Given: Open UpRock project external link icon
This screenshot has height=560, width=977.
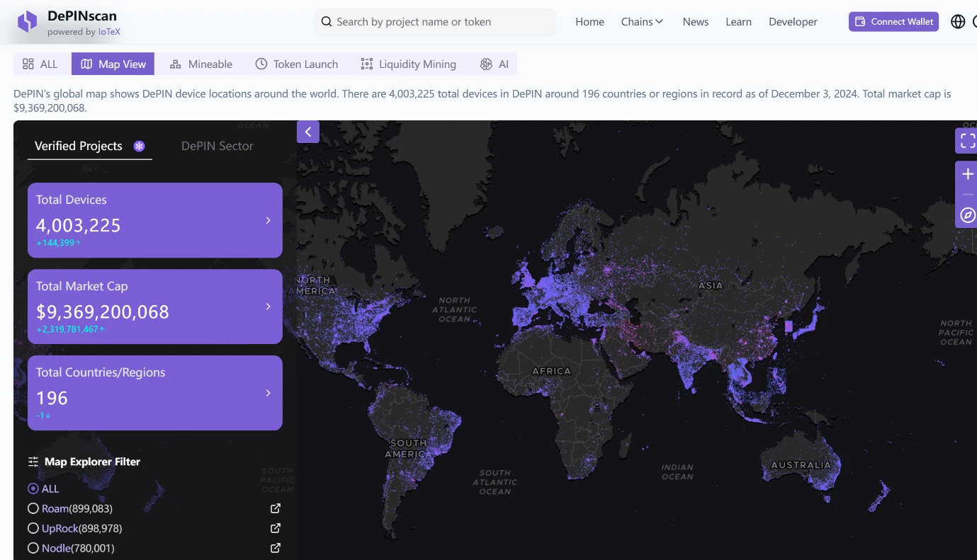Looking at the screenshot, I should [276, 528].
